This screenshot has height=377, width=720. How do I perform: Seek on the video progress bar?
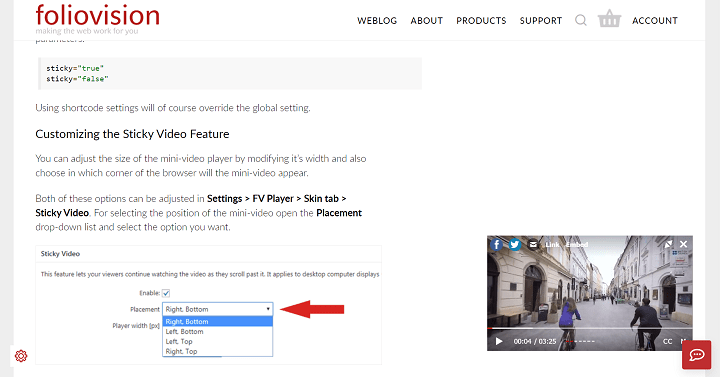590,328
